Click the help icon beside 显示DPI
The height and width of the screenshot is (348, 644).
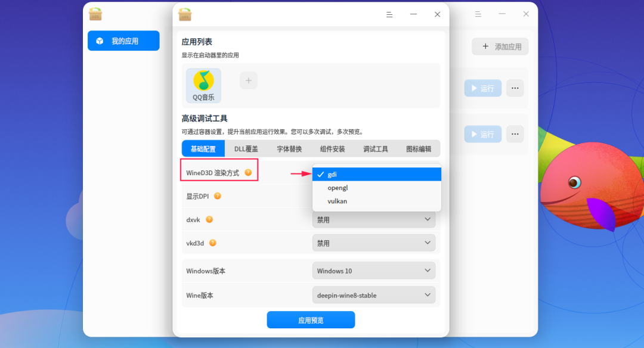[216, 196]
